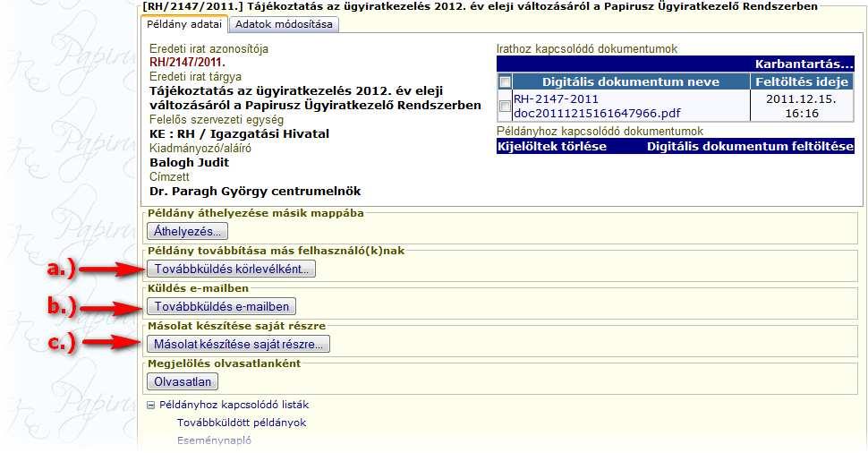The width and height of the screenshot is (868, 453).
Task: Open the Továbbküldött példányok list item
Action: pyautogui.click(x=242, y=423)
